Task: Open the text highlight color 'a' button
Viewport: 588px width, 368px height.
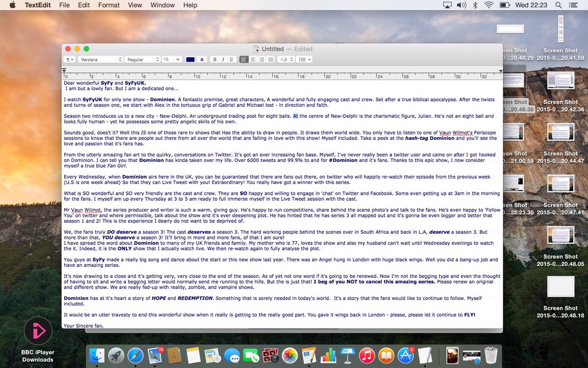Action: click(x=202, y=59)
